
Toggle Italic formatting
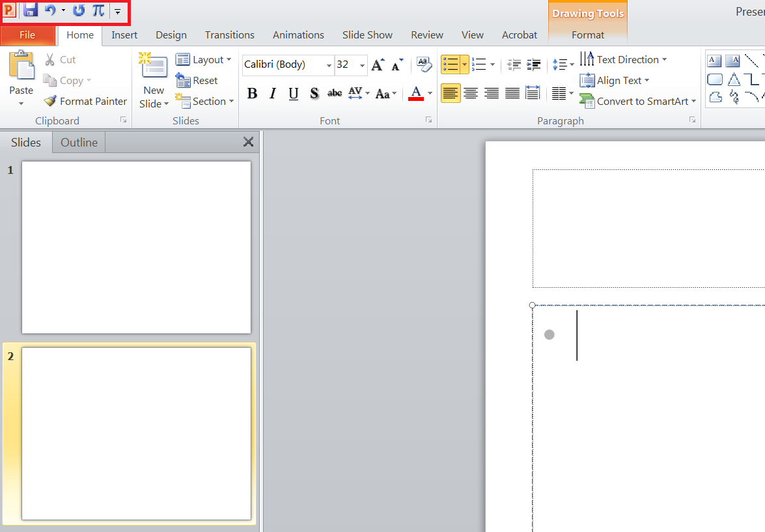pos(273,93)
